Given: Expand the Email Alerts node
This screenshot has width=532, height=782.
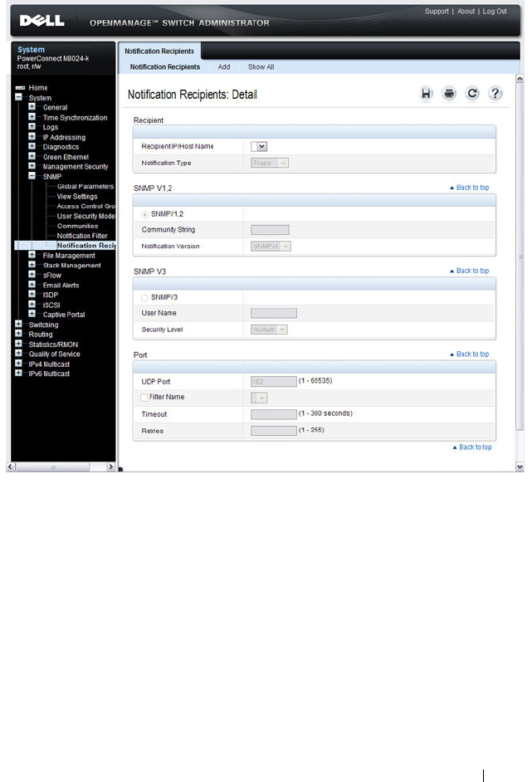Looking at the screenshot, I should (32, 285).
